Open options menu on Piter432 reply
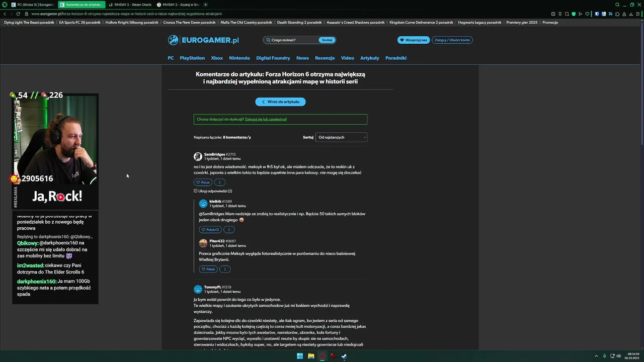The image size is (644, 362). tap(225, 269)
